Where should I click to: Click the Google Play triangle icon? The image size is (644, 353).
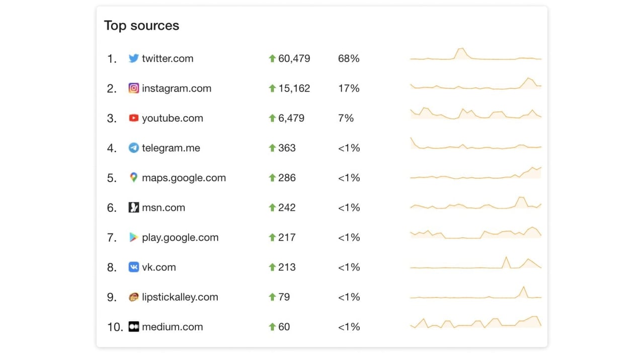[133, 237]
